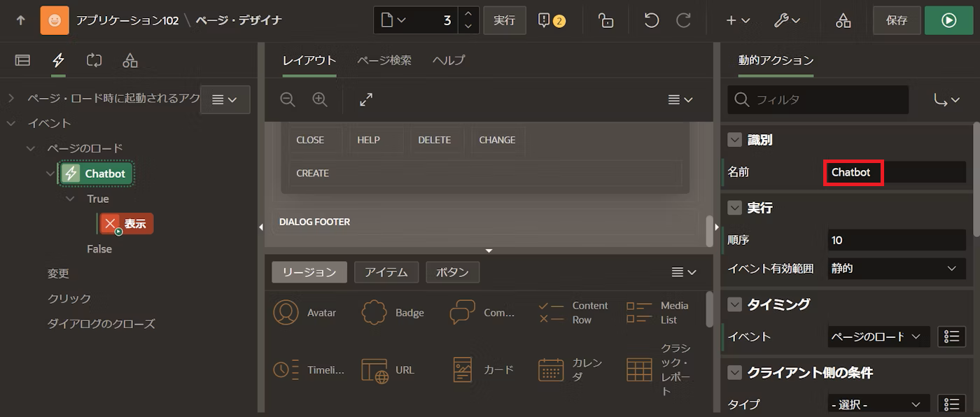Switch to the Layout tab

309,60
